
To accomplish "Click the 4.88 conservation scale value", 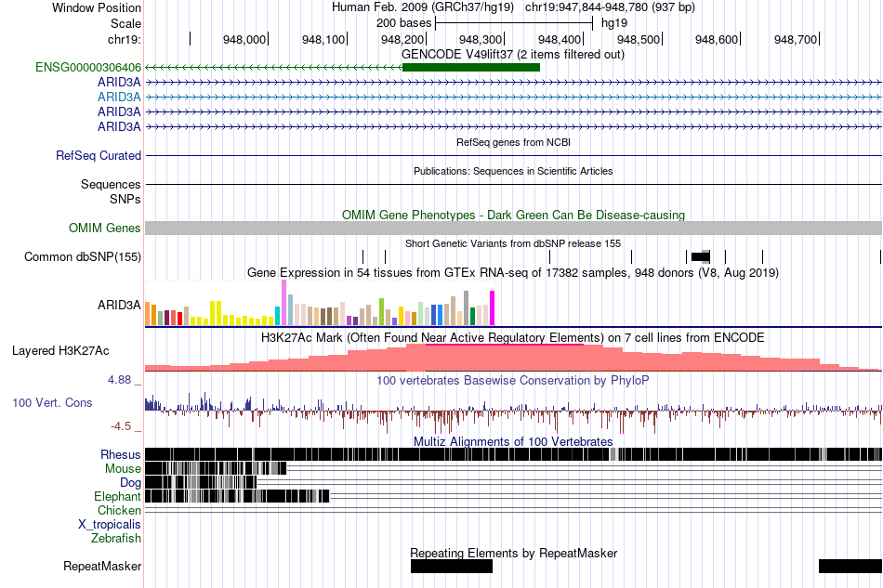I will [119, 380].
